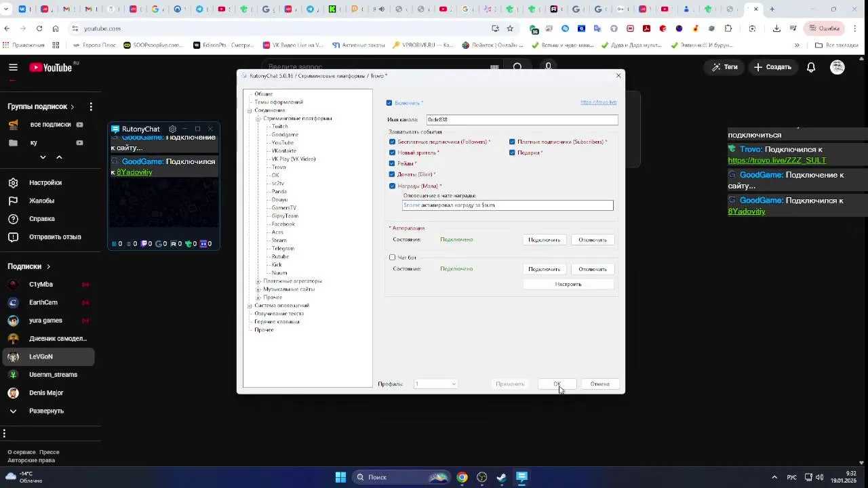The width and height of the screenshot is (868, 488).
Task: Toggle Бесплатные подписчики (Followers) checkbox
Action: tap(392, 142)
